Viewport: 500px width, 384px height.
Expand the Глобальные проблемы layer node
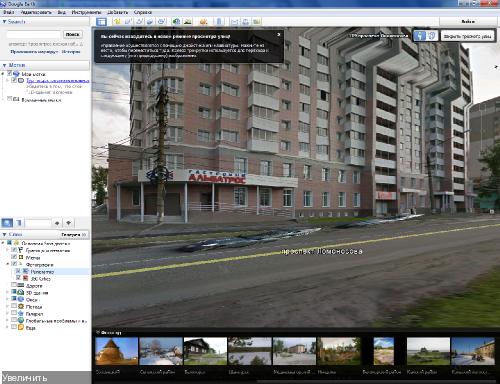coord(8,320)
